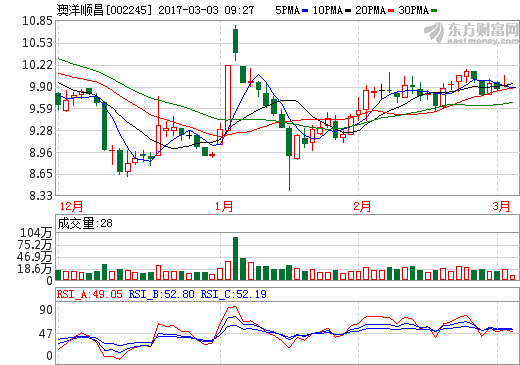The height and width of the screenshot is (365, 520).
Task: Click the 8.33 price axis label
Action: click(41, 196)
